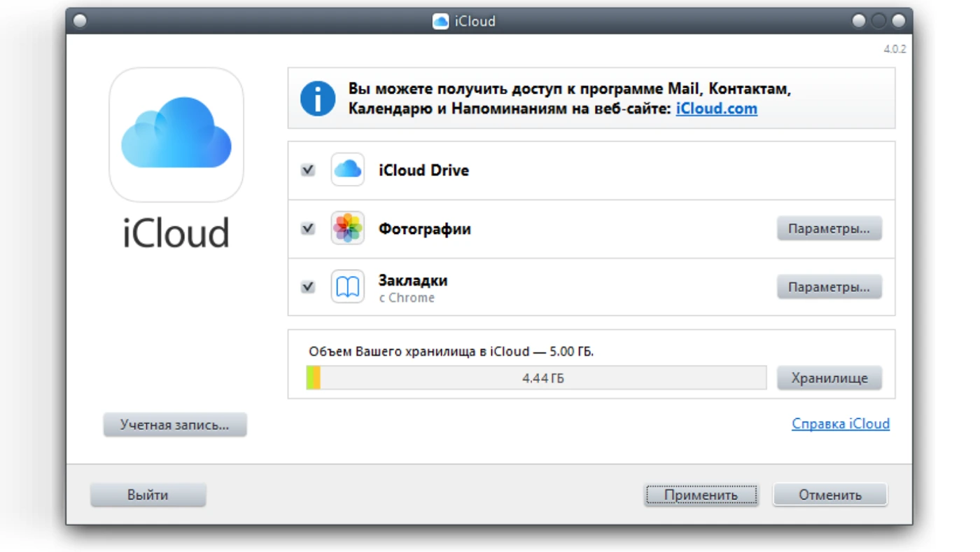Click the large iCloud wordmark under the logo
The image size is (980, 552).
tap(176, 233)
